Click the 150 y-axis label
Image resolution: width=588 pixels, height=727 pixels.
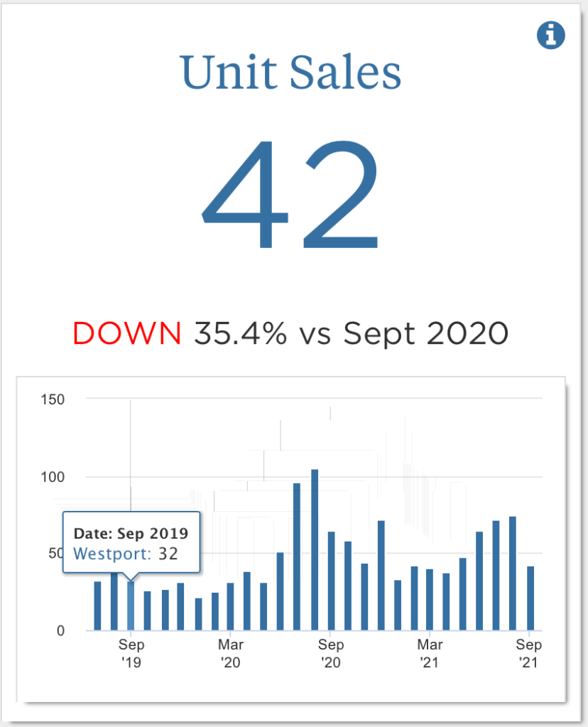click(53, 399)
